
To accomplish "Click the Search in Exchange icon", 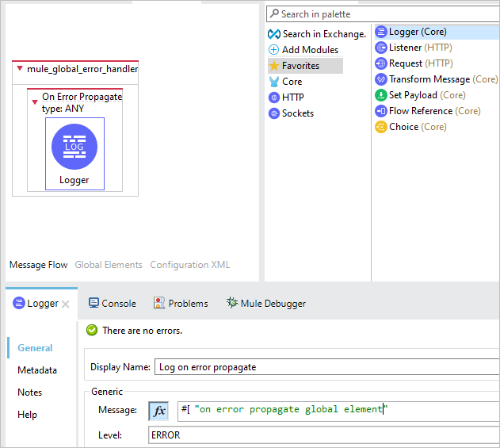I will 274,34.
